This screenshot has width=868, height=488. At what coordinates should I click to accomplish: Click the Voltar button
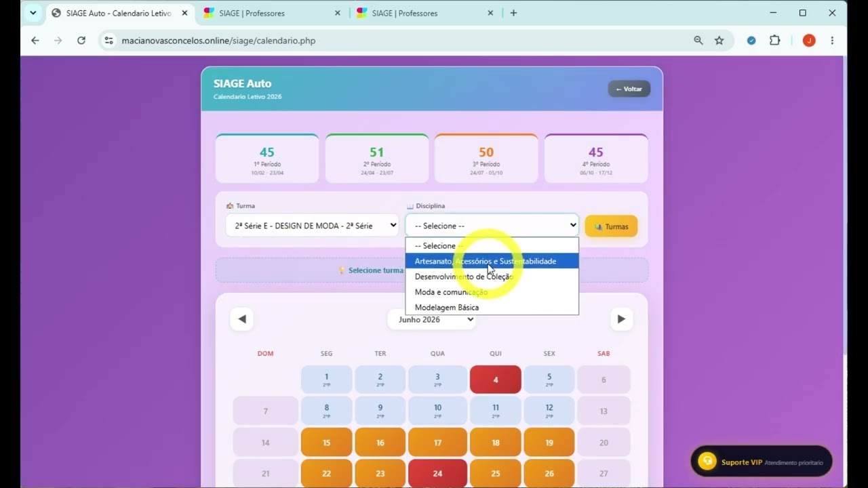(x=629, y=89)
